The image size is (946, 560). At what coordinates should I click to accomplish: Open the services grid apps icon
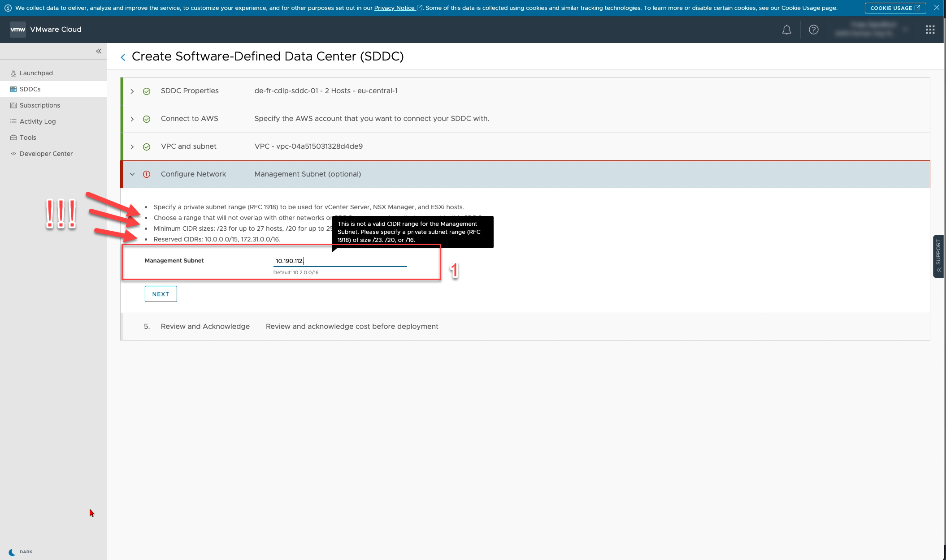[930, 30]
